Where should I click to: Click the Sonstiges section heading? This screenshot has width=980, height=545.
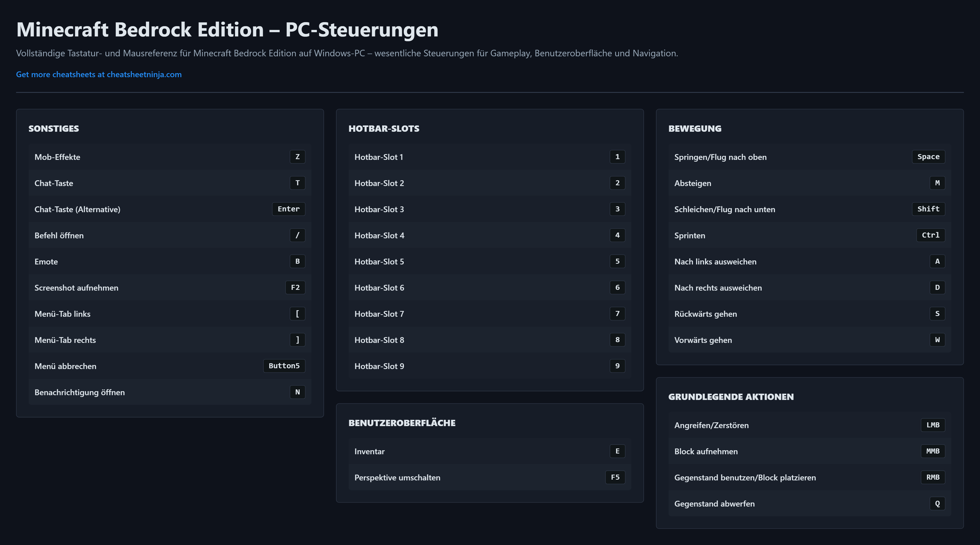(54, 128)
